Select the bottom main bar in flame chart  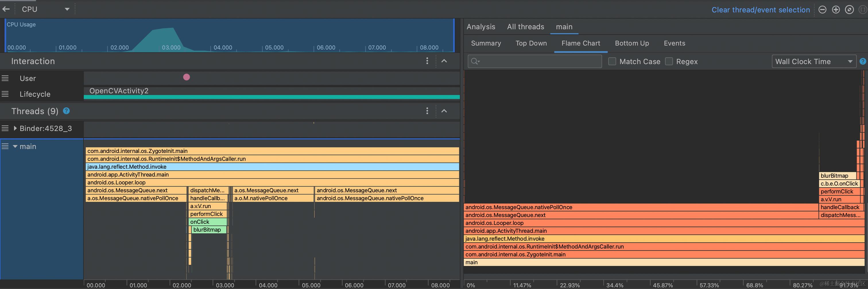point(664,262)
